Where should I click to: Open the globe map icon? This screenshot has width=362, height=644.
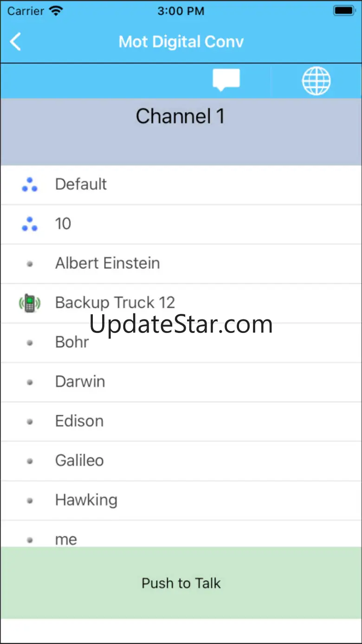[316, 80]
